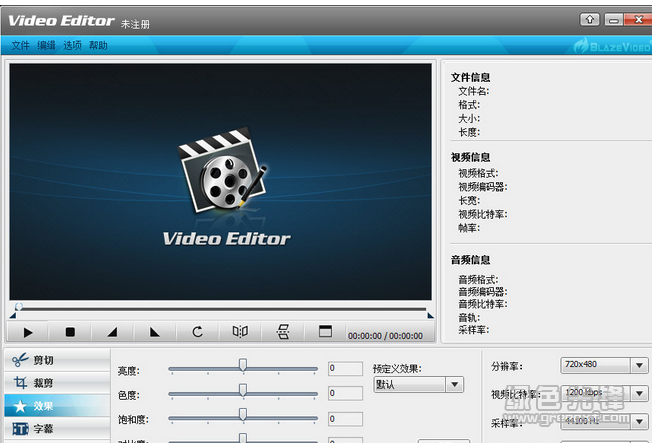Toggle the fullscreen preview icon
Image resolution: width=652 pixels, height=443 pixels.
tap(325, 332)
